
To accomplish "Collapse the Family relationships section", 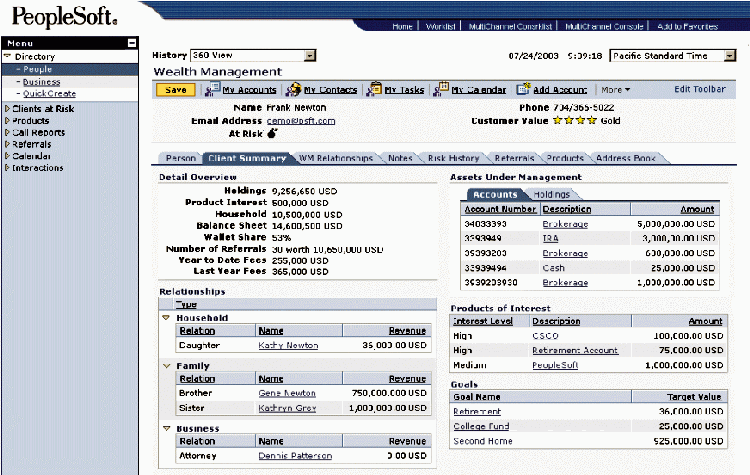I will (x=166, y=366).
